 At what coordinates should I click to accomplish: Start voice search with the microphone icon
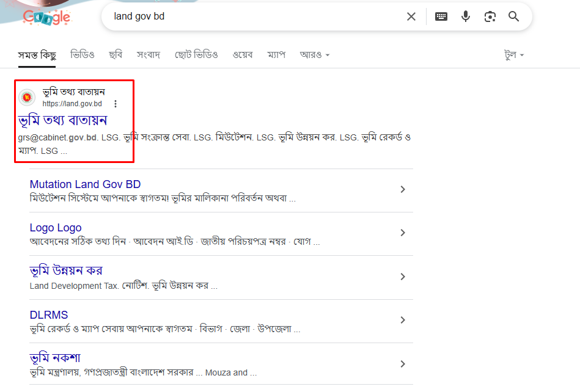pos(466,16)
